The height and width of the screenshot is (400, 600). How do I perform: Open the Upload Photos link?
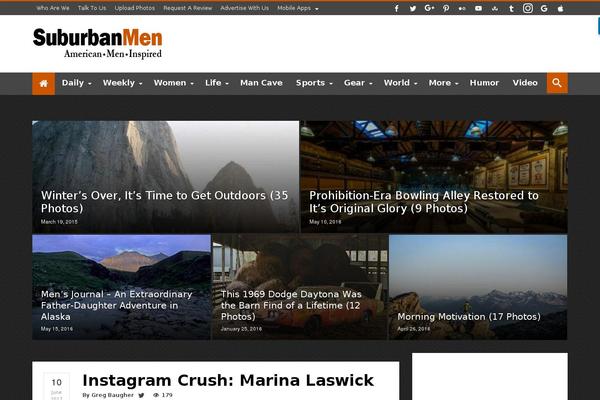click(135, 8)
